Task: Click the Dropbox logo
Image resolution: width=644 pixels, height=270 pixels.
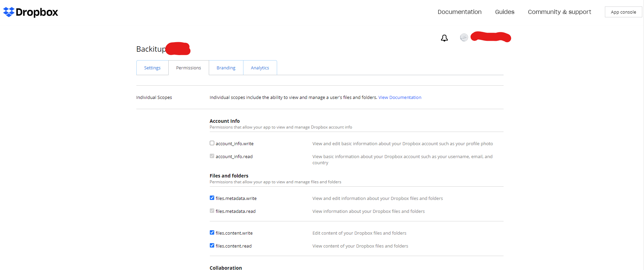Action: point(31,12)
